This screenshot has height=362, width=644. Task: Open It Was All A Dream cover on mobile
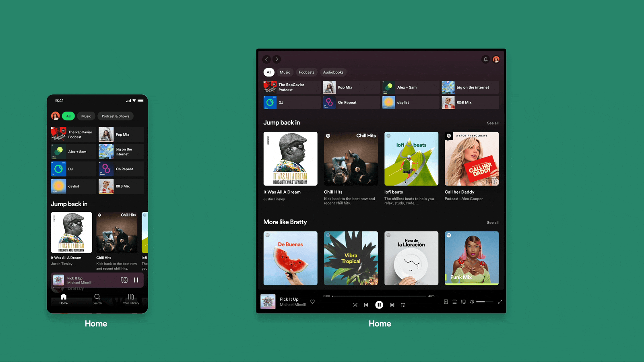coord(72,232)
